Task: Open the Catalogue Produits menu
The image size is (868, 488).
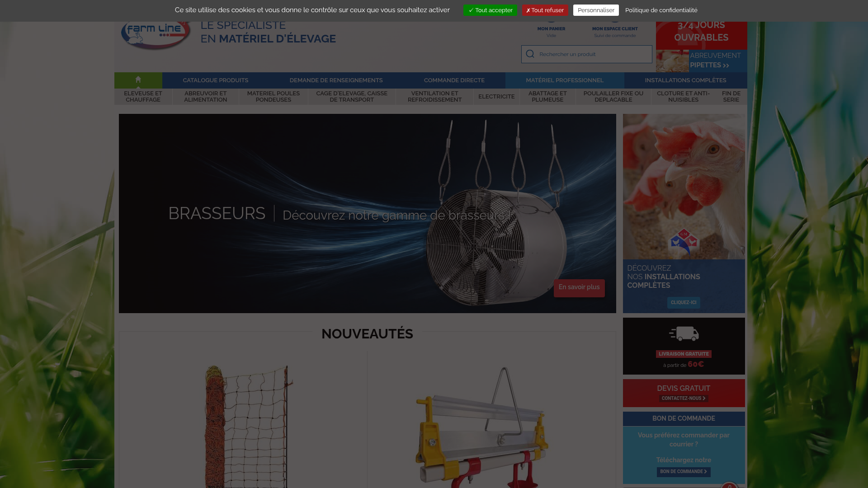Action: coord(215,80)
